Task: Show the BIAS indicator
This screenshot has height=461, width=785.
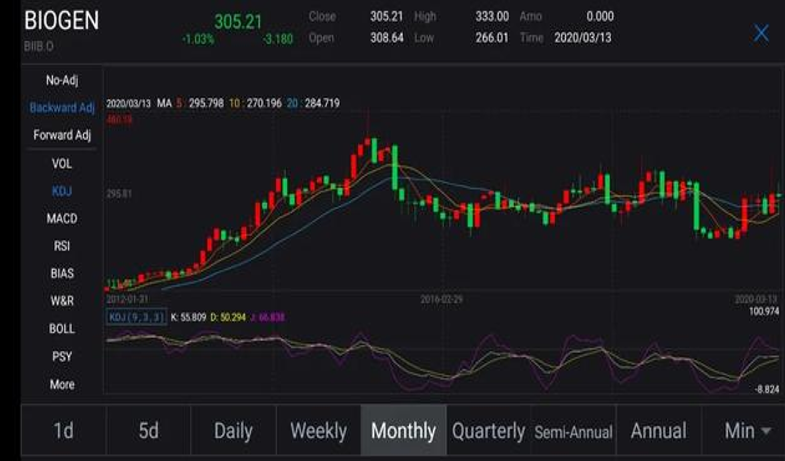Action: tap(62, 273)
